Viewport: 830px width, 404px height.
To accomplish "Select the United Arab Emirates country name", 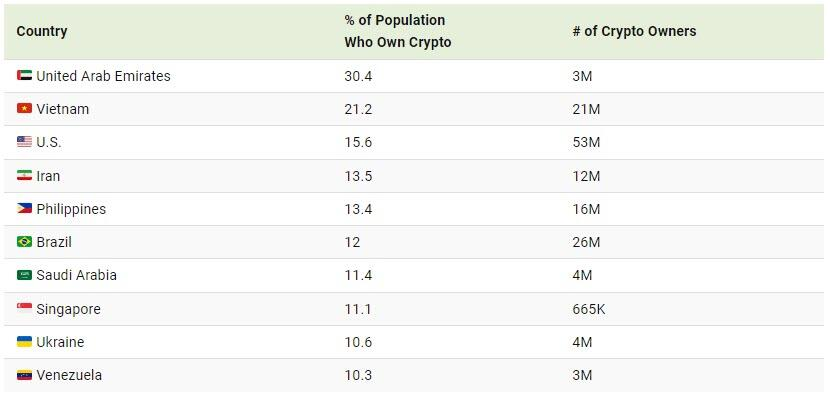I will tap(103, 76).
